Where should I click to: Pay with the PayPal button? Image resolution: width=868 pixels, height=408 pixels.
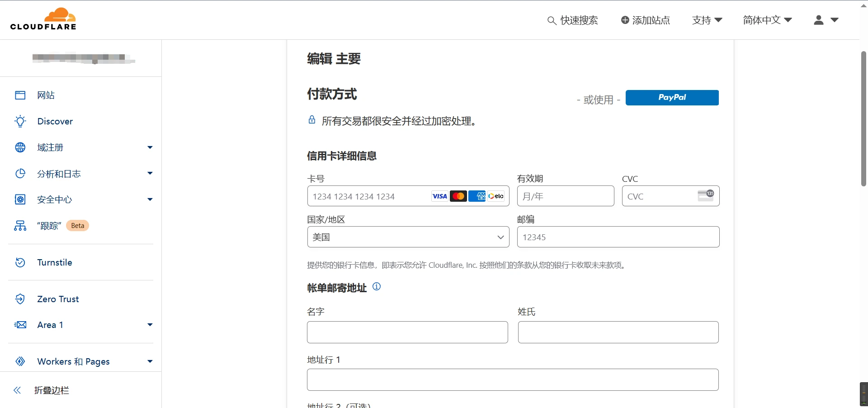click(x=672, y=98)
